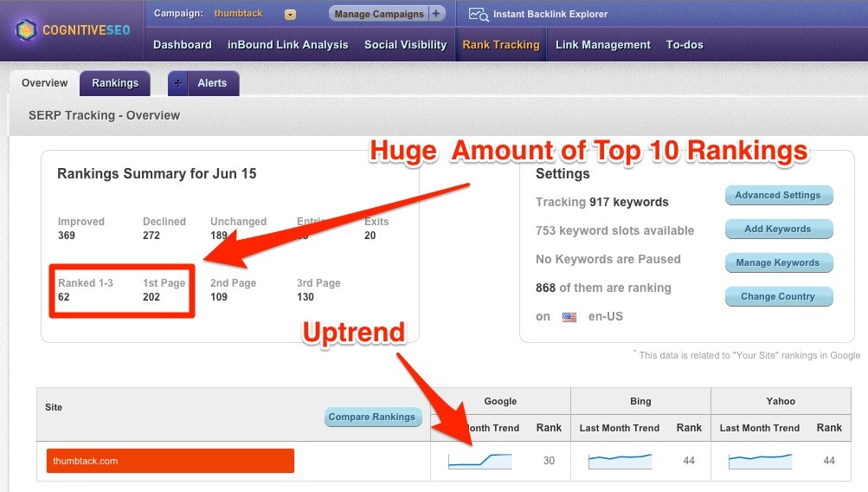Image resolution: width=868 pixels, height=492 pixels.
Task: Click the Google Rank value 30
Action: click(549, 461)
